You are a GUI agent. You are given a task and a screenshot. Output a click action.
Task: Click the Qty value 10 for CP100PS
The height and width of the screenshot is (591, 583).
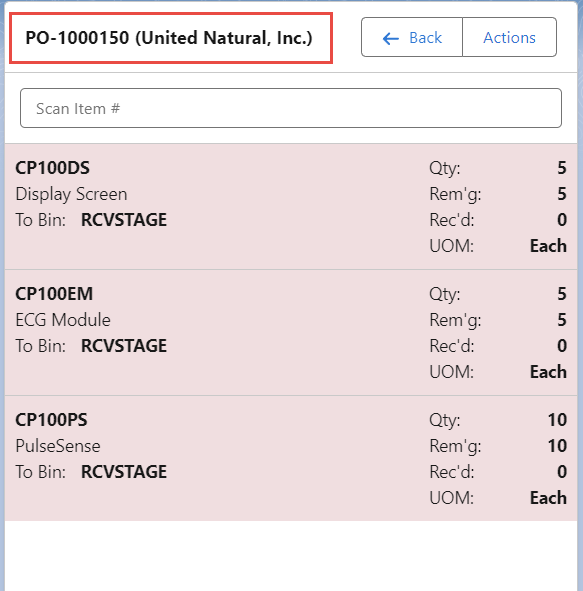pos(557,420)
